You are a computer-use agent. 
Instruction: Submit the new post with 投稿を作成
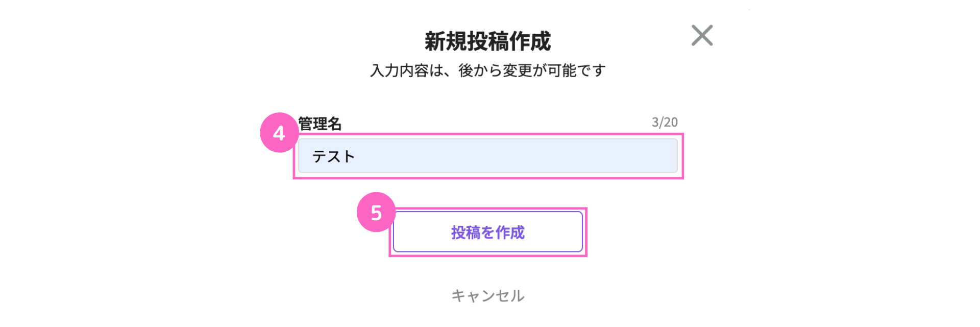point(487,232)
